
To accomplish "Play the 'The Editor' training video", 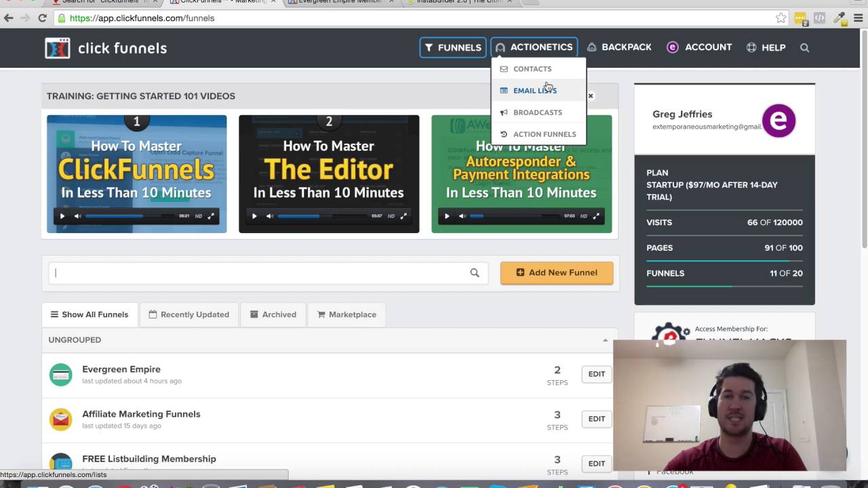I will coord(254,216).
